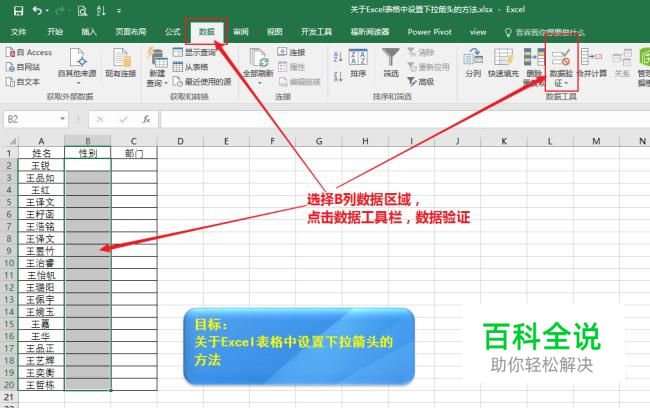
Task: Click the cell containing 性别
Action: pyautogui.click(x=87, y=153)
